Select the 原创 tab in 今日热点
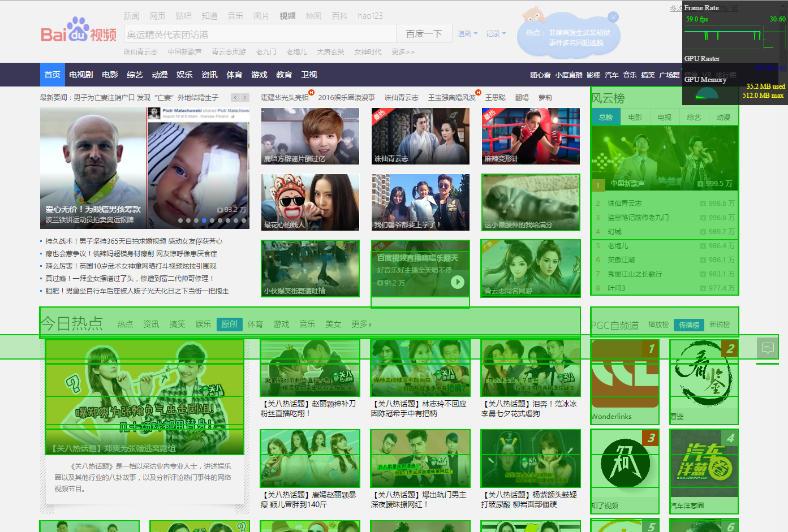The image size is (788, 532). coord(229,324)
